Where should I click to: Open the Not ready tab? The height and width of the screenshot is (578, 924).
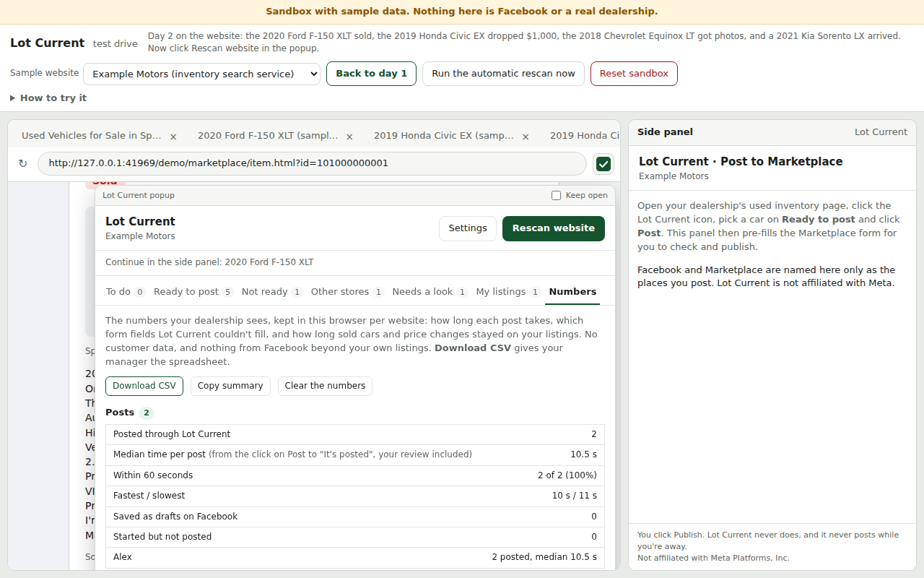271,292
